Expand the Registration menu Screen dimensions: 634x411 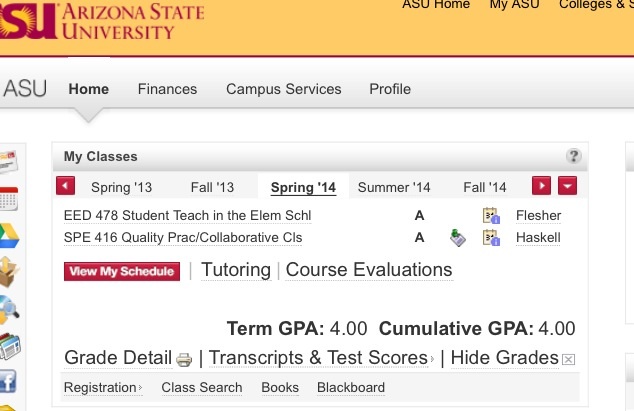pos(103,387)
